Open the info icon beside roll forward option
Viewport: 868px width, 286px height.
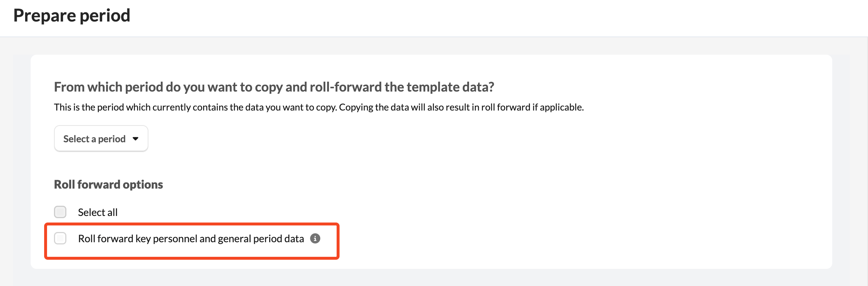[315, 238]
